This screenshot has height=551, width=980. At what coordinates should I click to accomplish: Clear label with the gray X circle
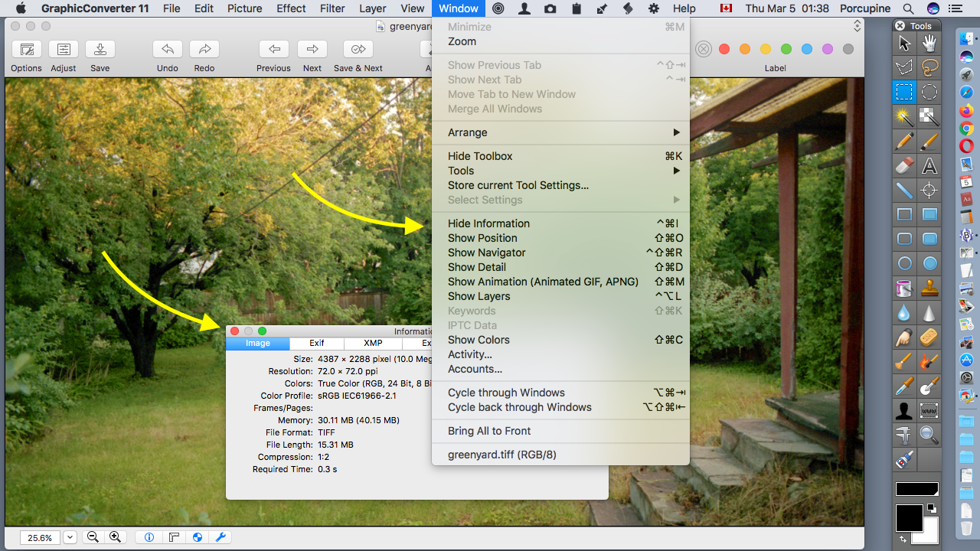[x=703, y=49]
